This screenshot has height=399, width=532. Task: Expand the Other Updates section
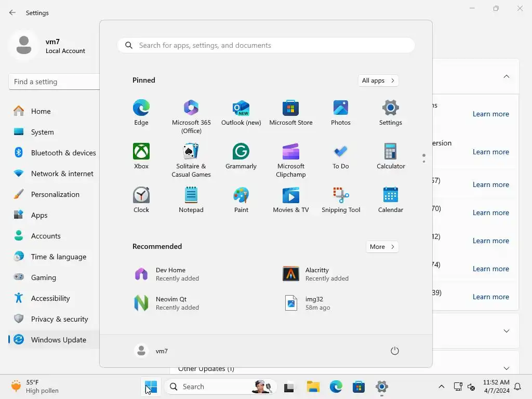506,368
